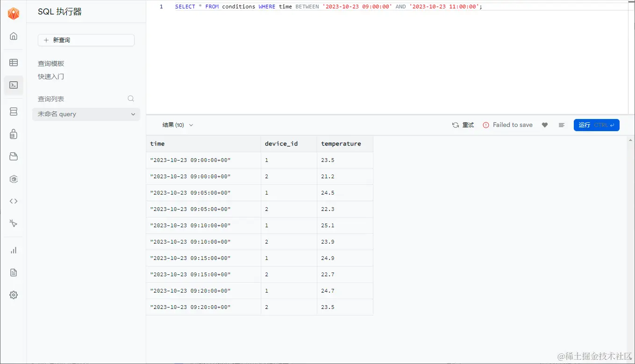Click the Failed to save warning link

tap(507, 125)
